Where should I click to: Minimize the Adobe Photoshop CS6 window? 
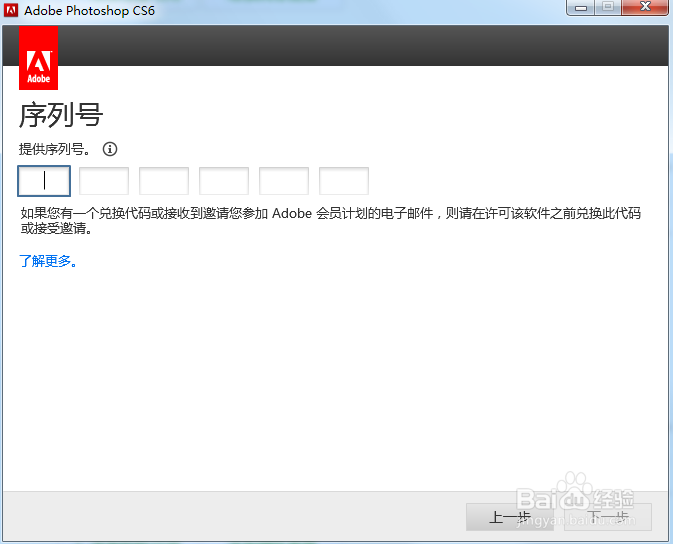pyautogui.click(x=581, y=8)
